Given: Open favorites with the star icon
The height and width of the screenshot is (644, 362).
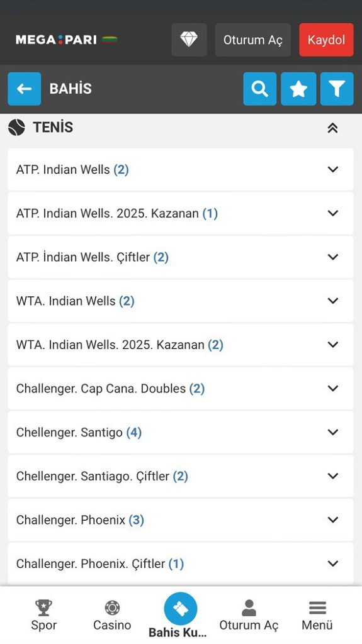Looking at the screenshot, I should point(298,89).
